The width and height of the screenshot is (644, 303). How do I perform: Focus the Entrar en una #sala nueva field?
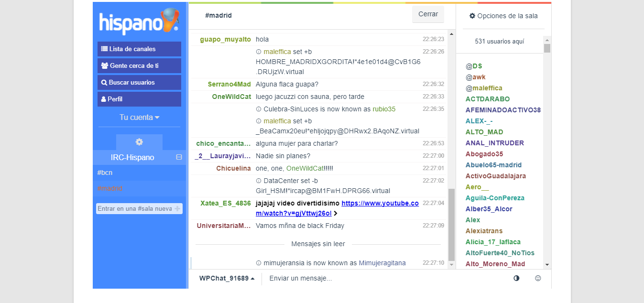coord(135,208)
